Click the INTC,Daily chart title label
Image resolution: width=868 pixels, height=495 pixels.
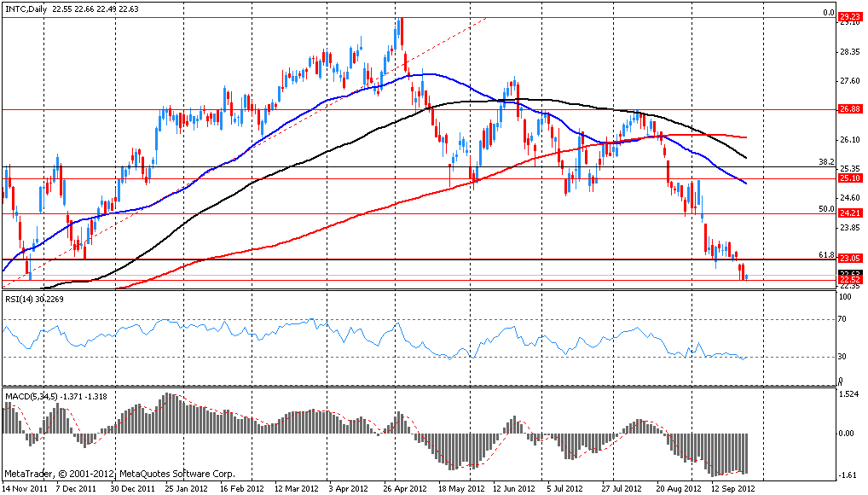[x=27, y=9]
